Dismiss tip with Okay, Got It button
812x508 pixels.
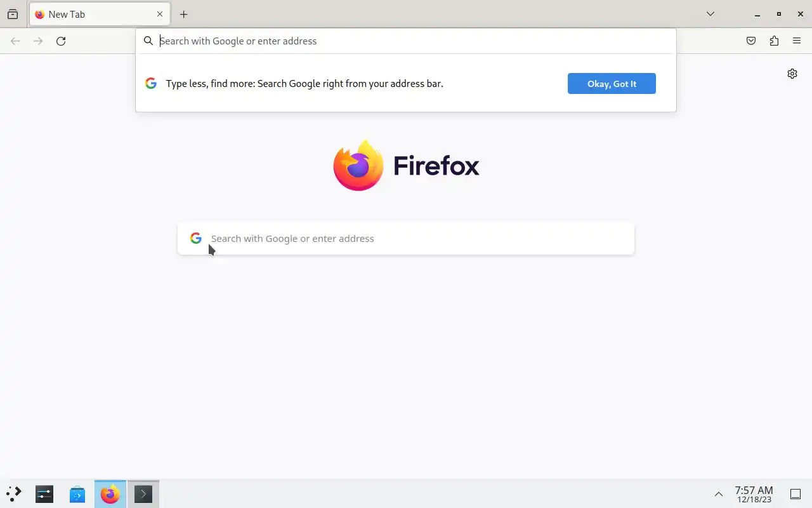612,83
